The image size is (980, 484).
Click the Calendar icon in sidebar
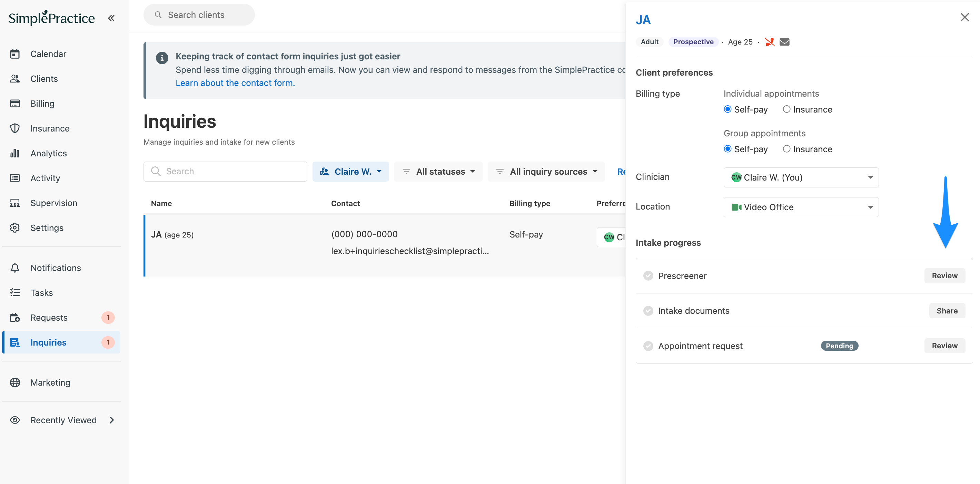tap(15, 54)
